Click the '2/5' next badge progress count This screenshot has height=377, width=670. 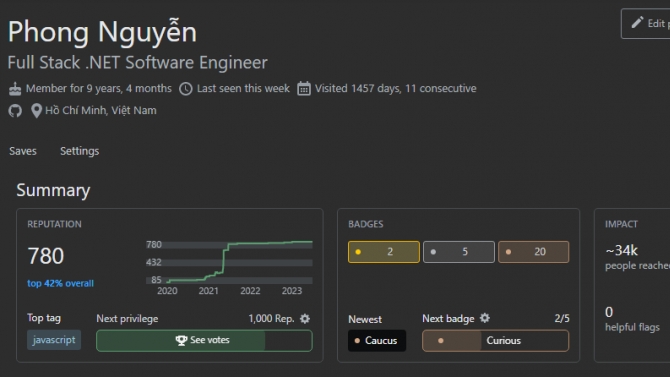pyautogui.click(x=562, y=318)
